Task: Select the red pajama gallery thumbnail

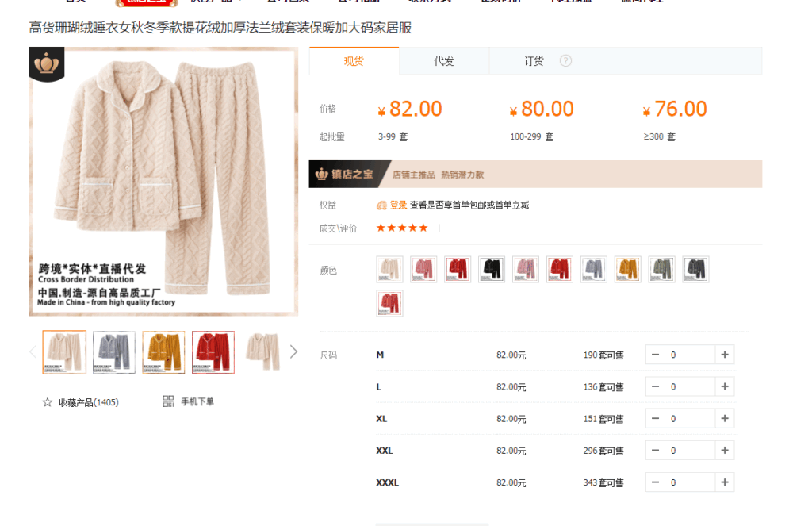Action: (x=213, y=352)
